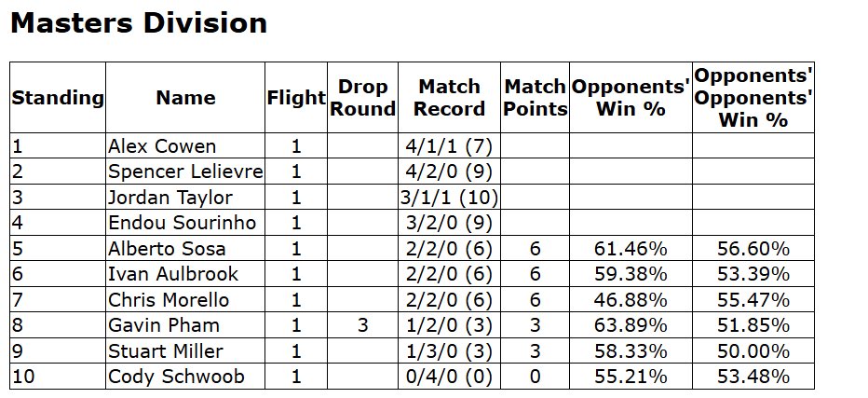Click the Drop Round column header
The image size is (868, 398).
coord(362,98)
